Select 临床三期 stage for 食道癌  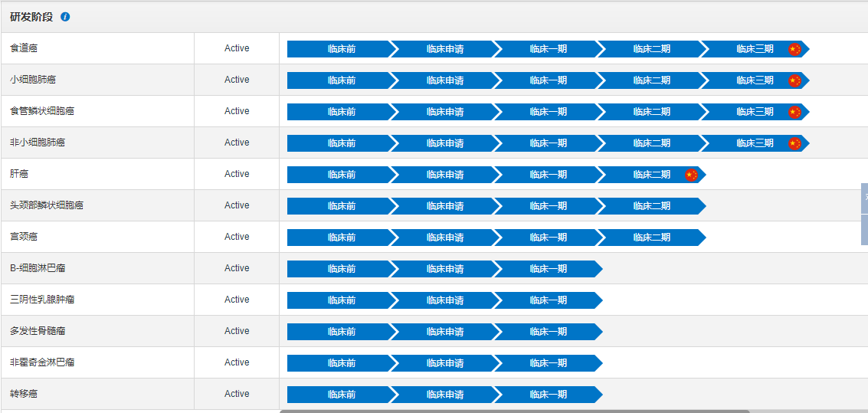tap(755, 49)
